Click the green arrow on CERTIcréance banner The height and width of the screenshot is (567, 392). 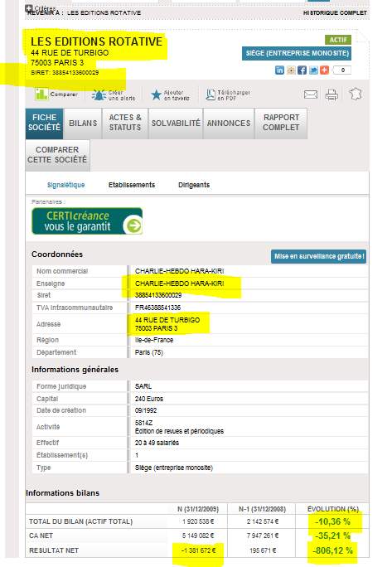[133, 226]
